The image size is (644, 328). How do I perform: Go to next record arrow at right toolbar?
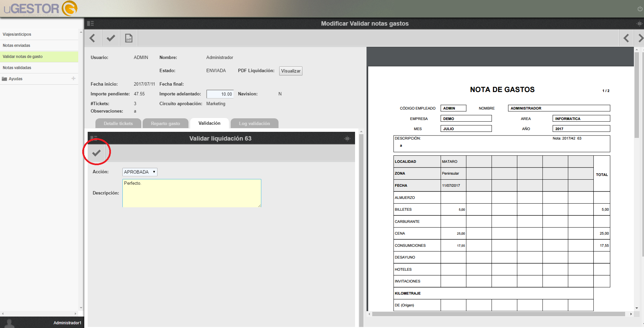[x=640, y=38]
